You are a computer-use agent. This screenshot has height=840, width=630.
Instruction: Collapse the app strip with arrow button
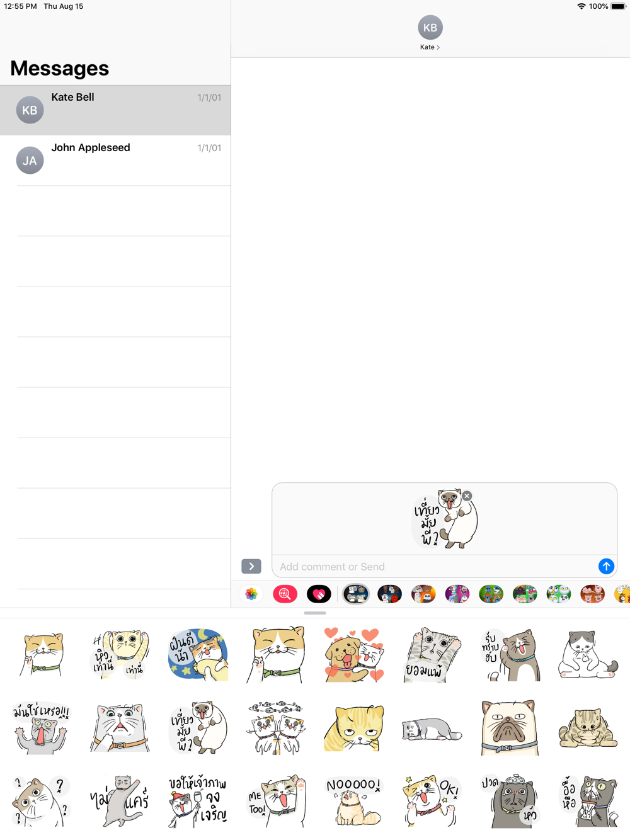[251, 566]
